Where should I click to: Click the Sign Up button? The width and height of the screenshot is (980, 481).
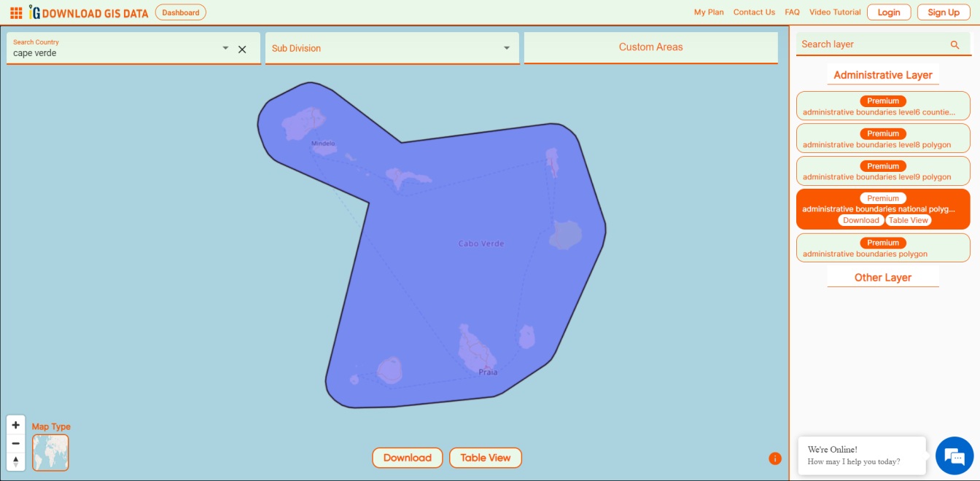click(944, 12)
